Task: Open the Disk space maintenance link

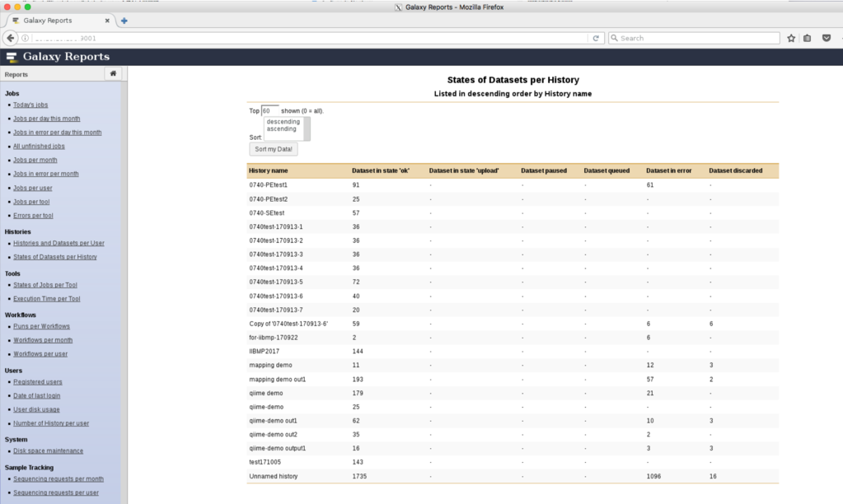Action: [x=49, y=451]
